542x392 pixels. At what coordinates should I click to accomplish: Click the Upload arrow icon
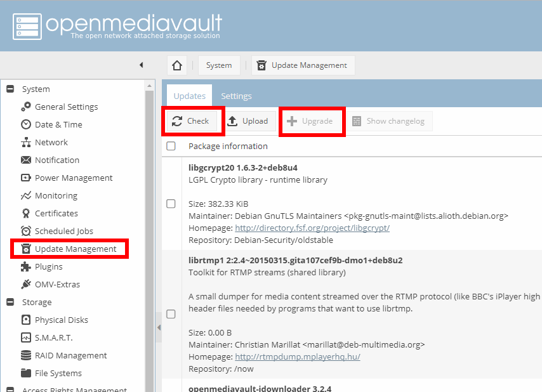[x=232, y=121]
